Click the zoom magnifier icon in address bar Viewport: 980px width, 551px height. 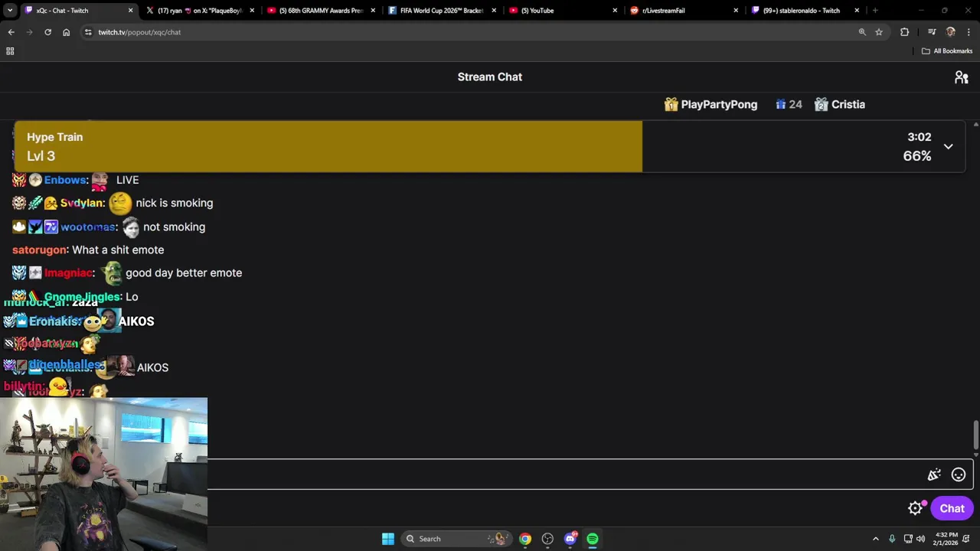862,32
